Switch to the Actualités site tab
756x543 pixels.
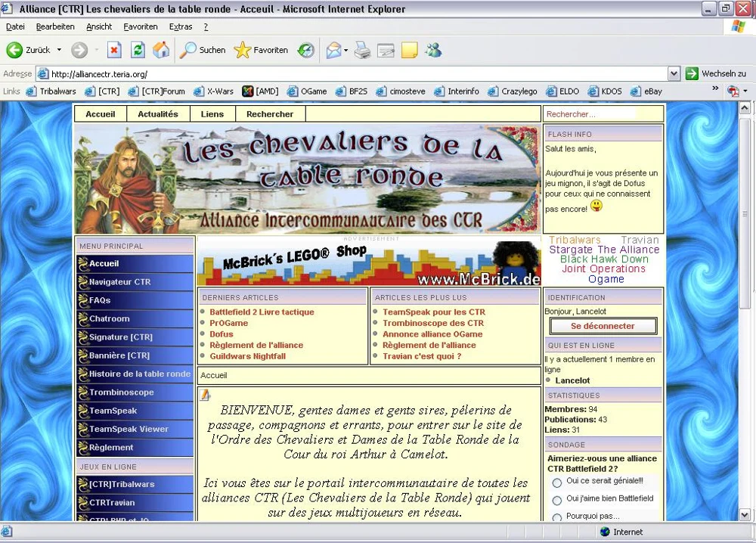click(158, 113)
